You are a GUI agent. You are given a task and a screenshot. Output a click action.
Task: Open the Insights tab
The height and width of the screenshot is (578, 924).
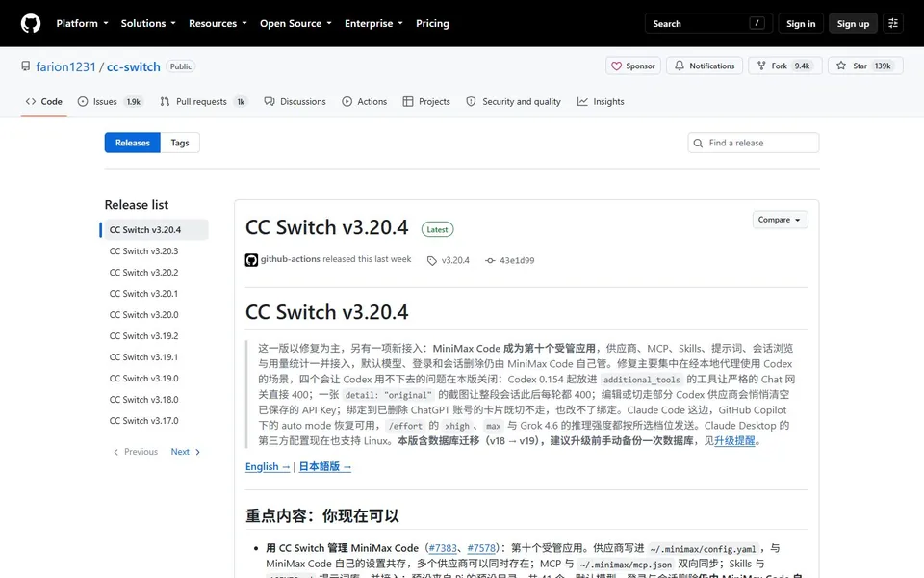(601, 101)
